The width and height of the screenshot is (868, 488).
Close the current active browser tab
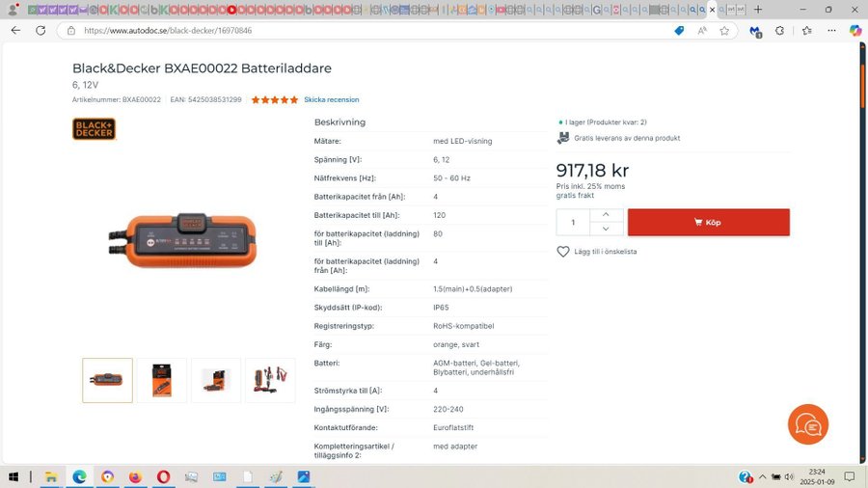tap(713, 10)
